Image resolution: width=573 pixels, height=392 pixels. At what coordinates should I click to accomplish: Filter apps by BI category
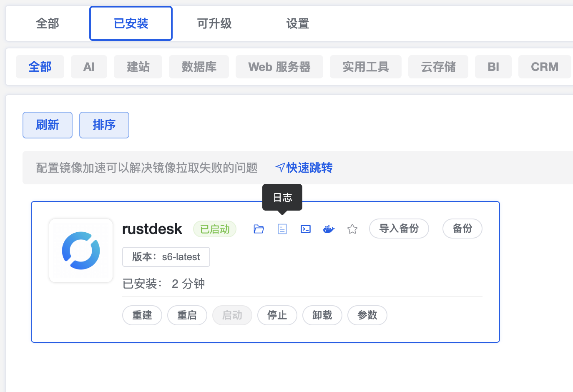[493, 67]
